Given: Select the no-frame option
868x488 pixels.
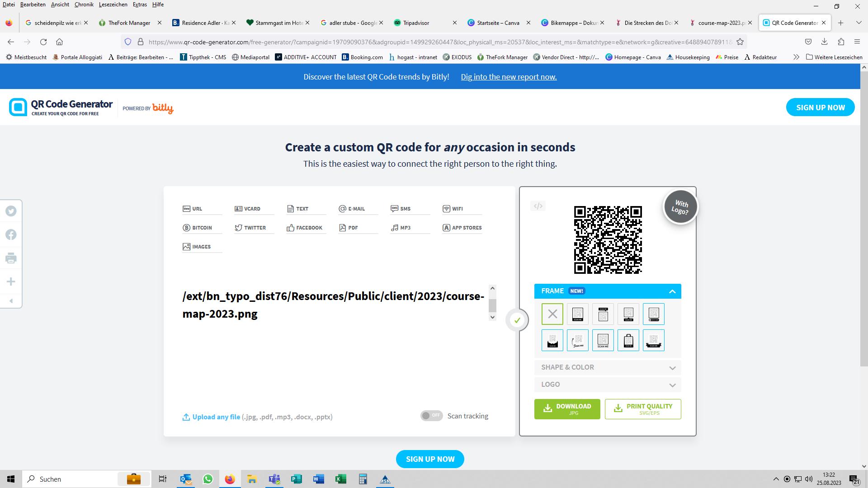Looking at the screenshot, I should (x=552, y=314).
